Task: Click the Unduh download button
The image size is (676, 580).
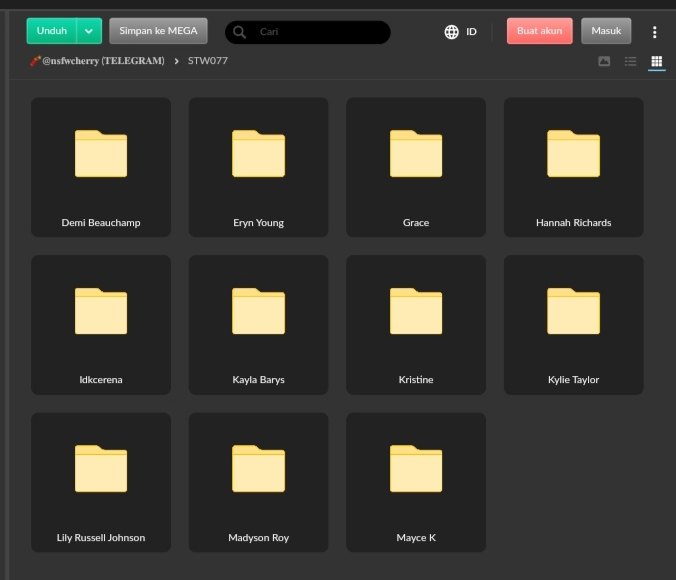Action: (52, 31)
